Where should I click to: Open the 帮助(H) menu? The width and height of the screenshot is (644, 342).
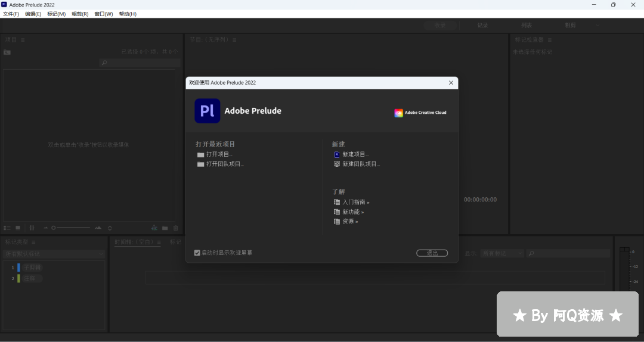click(128, 14)
